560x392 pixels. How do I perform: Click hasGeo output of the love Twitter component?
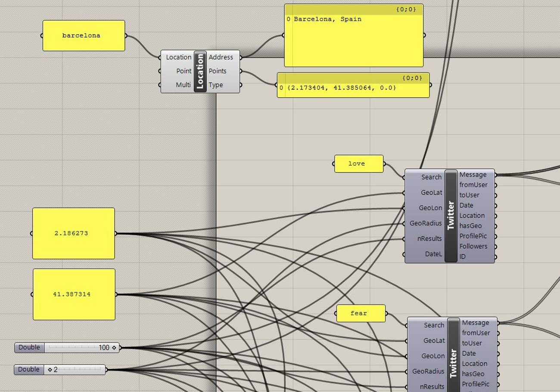pyautogui.click(x=470, y=226)
